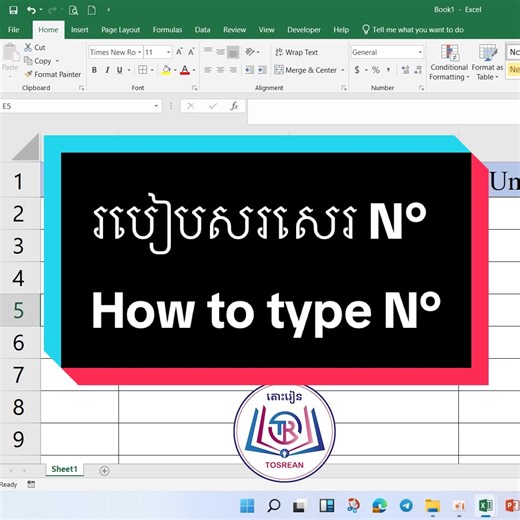The width and height of the screenshot is (520, 520).
Task: Toggle bold formatting
Action: (x=94, y=70)
